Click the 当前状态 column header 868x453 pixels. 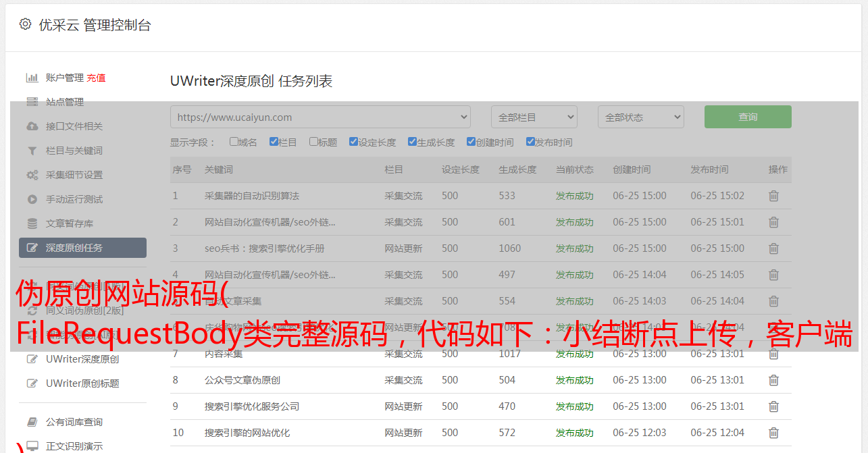575,169
